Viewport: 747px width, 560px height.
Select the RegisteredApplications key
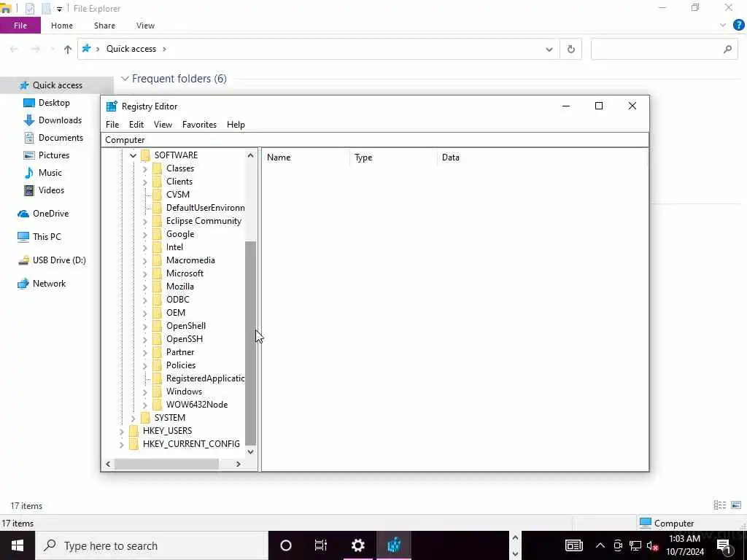tap(205, 378)
